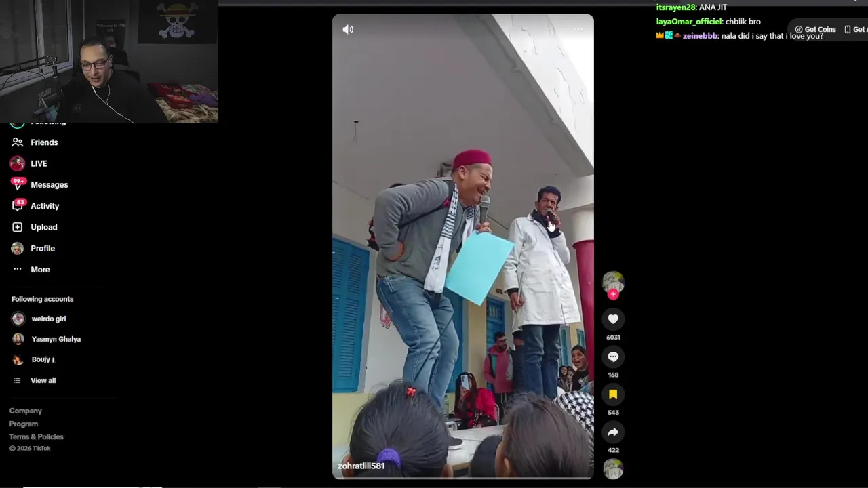Click chat username layaOmar_officiel
This screenshot has height=488, width=868.
(x=689, y=22)
